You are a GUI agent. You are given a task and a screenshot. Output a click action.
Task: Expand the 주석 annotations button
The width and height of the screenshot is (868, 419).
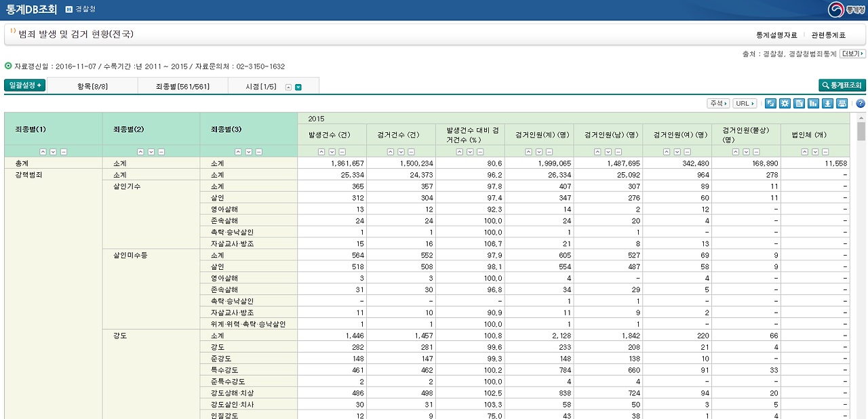click(718, 104)
